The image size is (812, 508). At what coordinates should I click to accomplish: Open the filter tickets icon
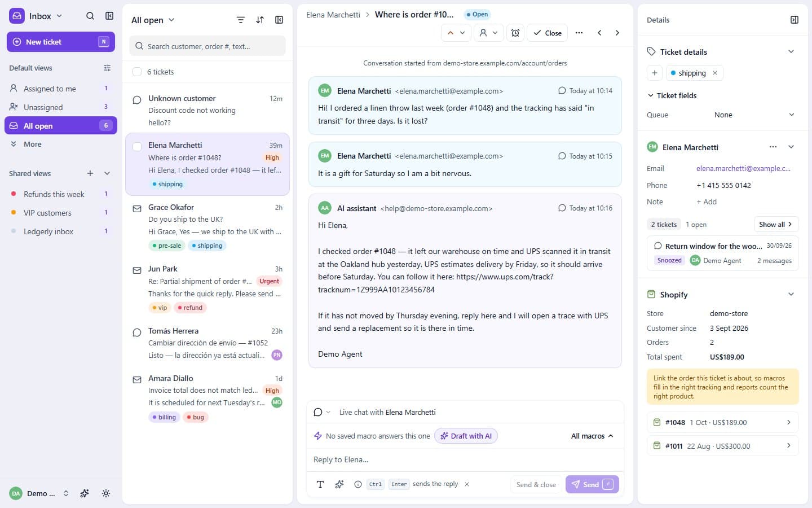[241, 20]
